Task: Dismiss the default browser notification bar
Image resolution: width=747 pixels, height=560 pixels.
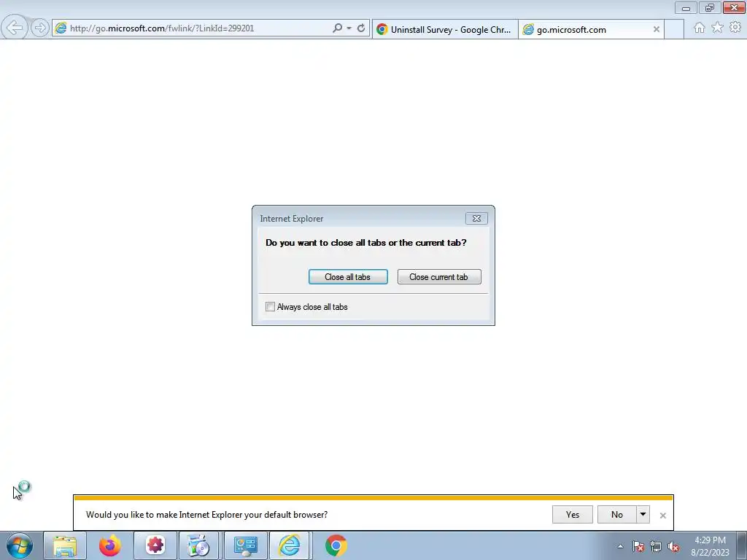Action: coord(662,516)
